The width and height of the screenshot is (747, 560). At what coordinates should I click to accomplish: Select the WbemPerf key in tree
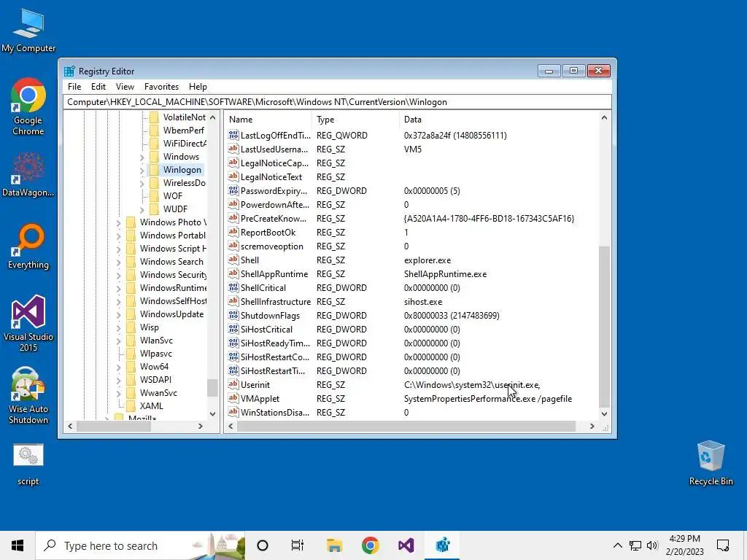click(x=183, y=130)
